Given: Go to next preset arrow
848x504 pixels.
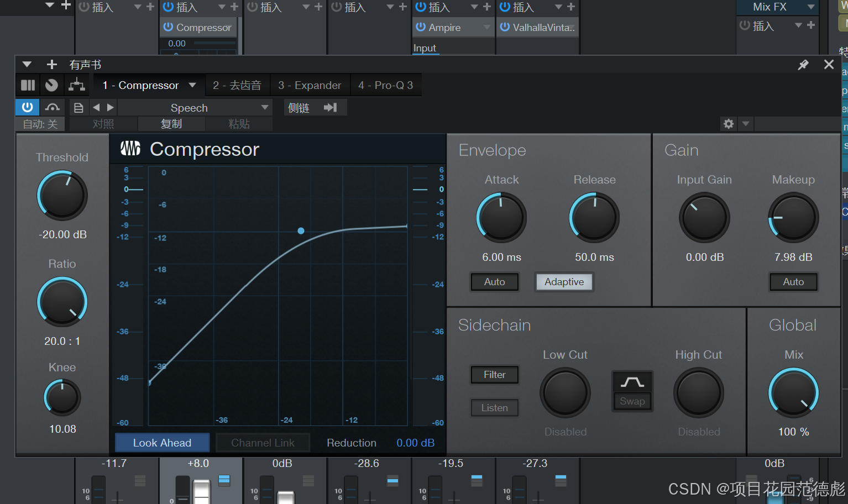Looking at the screenshot, I should (110, 107).
